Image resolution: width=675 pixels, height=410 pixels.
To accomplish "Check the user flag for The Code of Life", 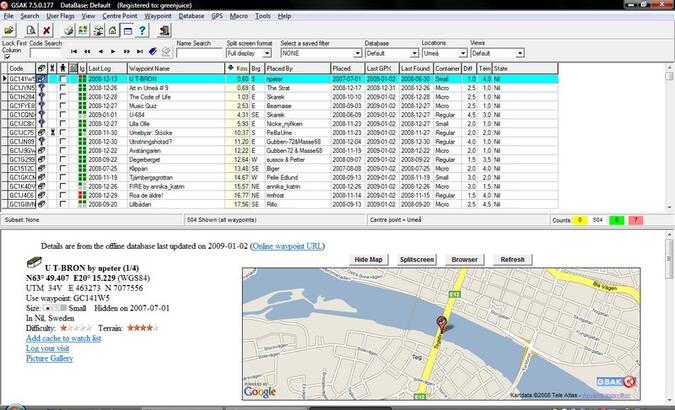I will 63,97.
